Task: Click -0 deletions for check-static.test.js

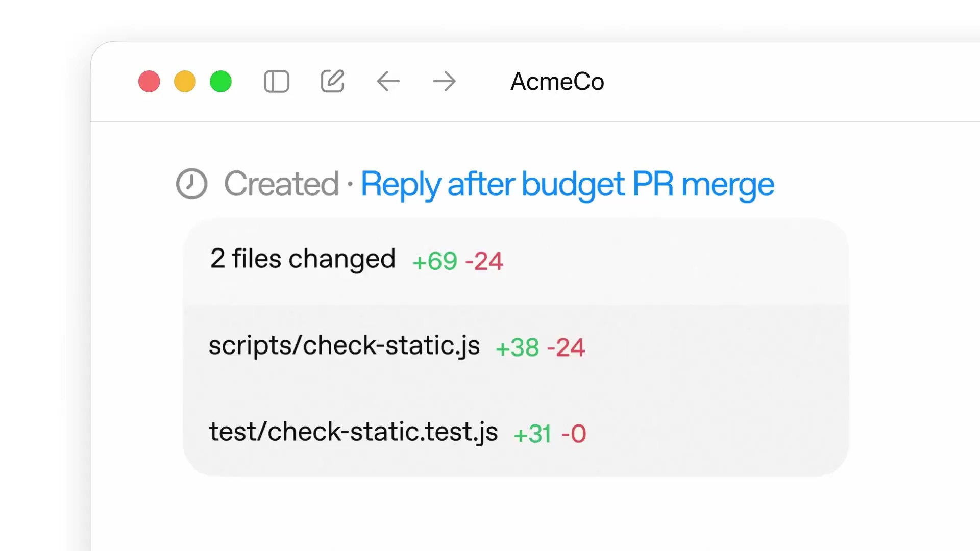Action: 574,434
